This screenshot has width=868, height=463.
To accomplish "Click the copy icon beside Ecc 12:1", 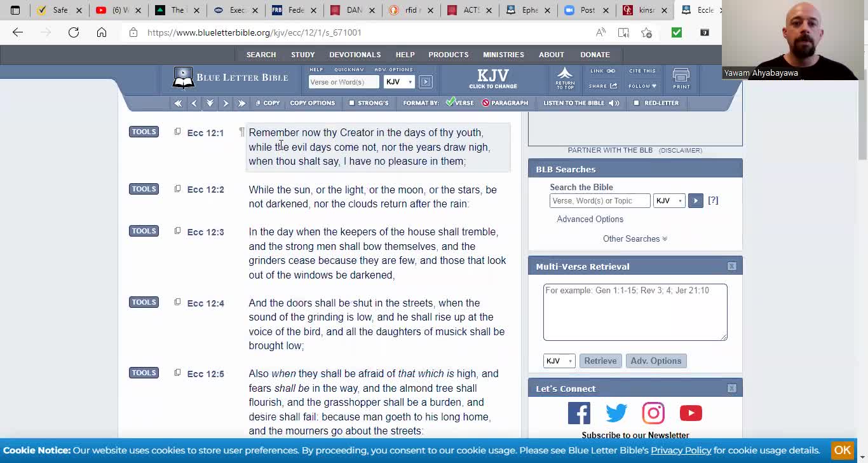I will tap(177, 132).
